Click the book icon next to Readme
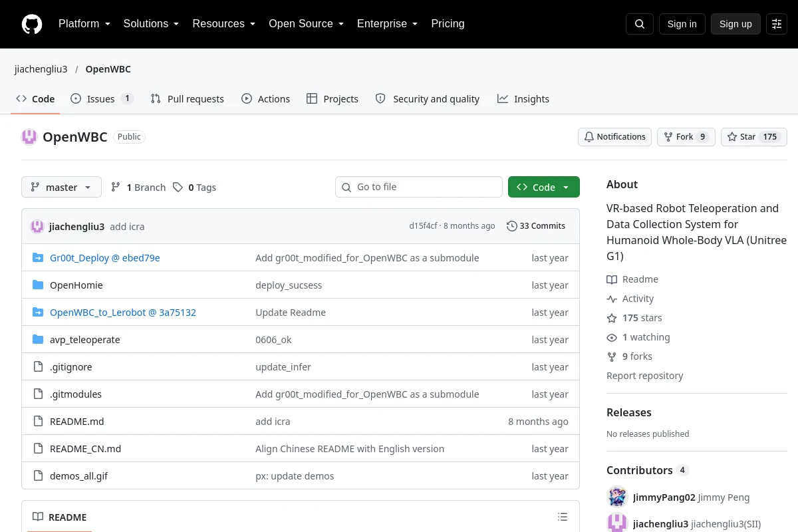Image resolution: width=798 pixels, height=532 pixels. pyautogui.click(x=612, y=279)
